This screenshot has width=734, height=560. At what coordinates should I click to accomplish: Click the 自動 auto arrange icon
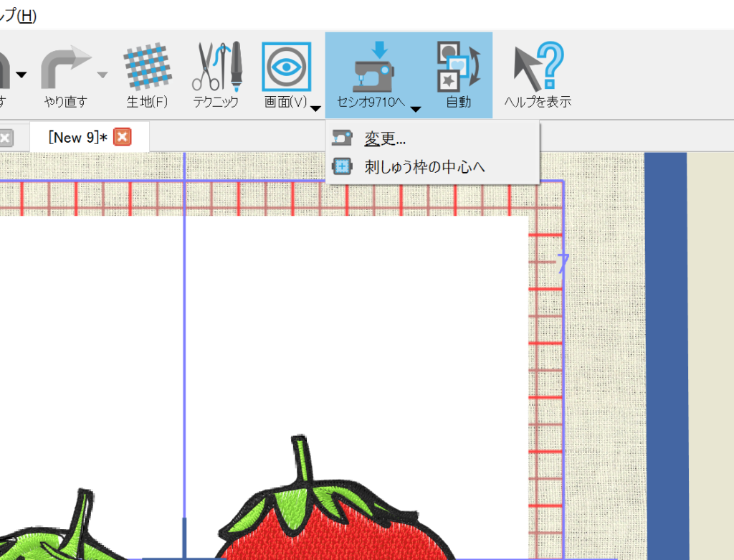pos(459,69)
